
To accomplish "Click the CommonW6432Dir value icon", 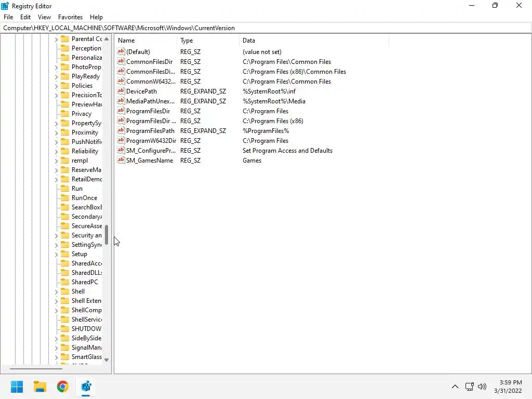I will tap(121, 81).
